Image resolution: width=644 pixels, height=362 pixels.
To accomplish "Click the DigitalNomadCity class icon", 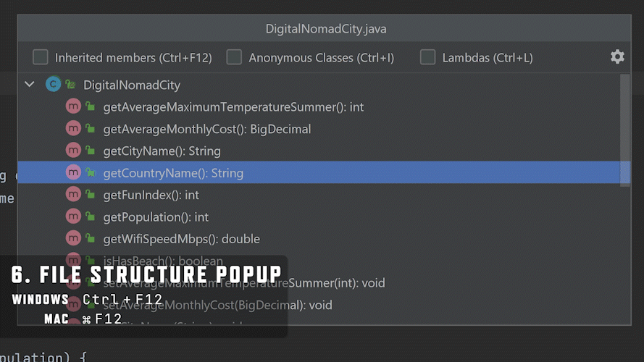I will click(53, 85).
